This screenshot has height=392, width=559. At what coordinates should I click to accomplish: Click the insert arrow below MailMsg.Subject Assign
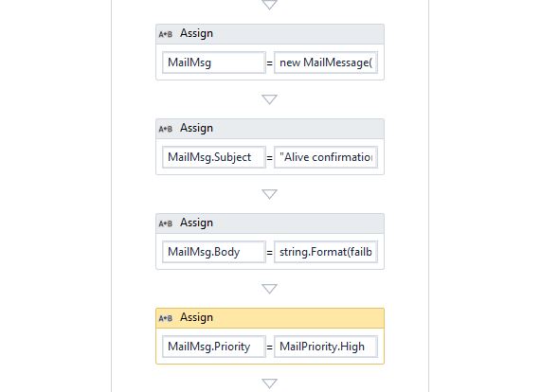269,194
